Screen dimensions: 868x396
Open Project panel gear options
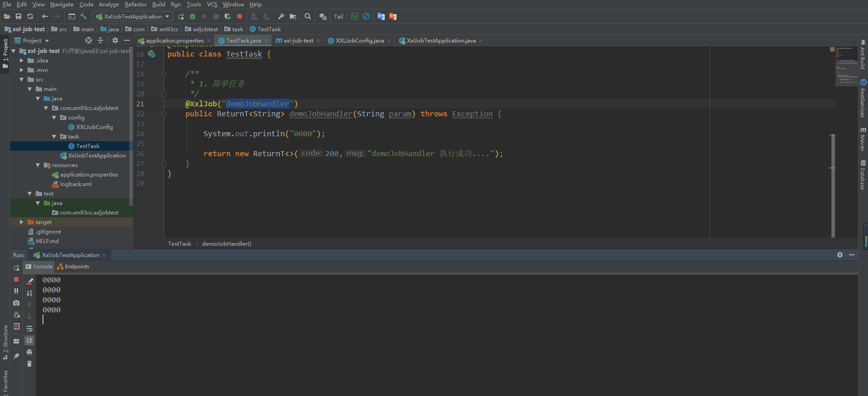pos(115,40)
